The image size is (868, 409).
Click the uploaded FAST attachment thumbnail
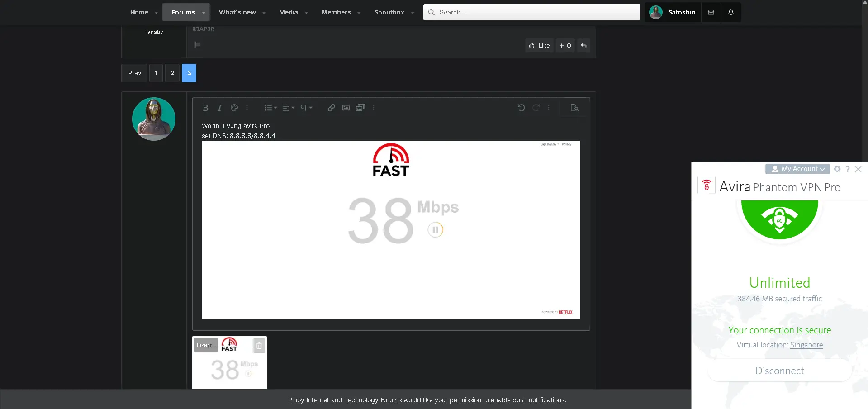(229, 363)
